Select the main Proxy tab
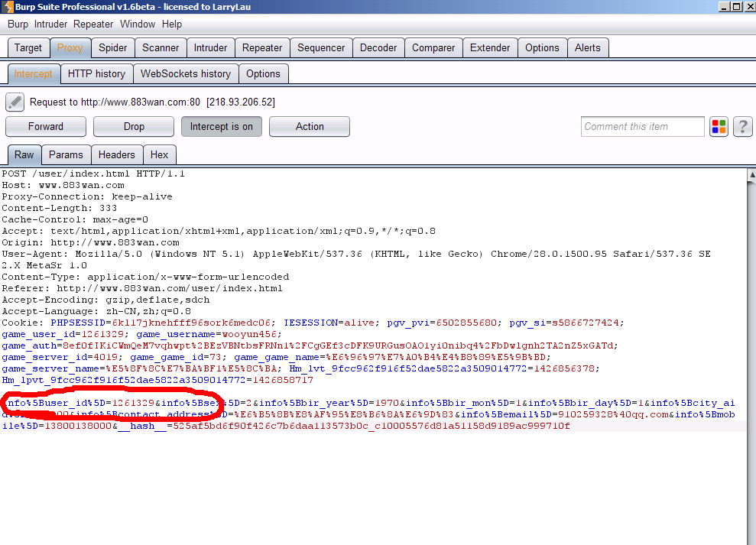Image resolution: width=756 pixels, height=545 pixels. coord(70,47)
